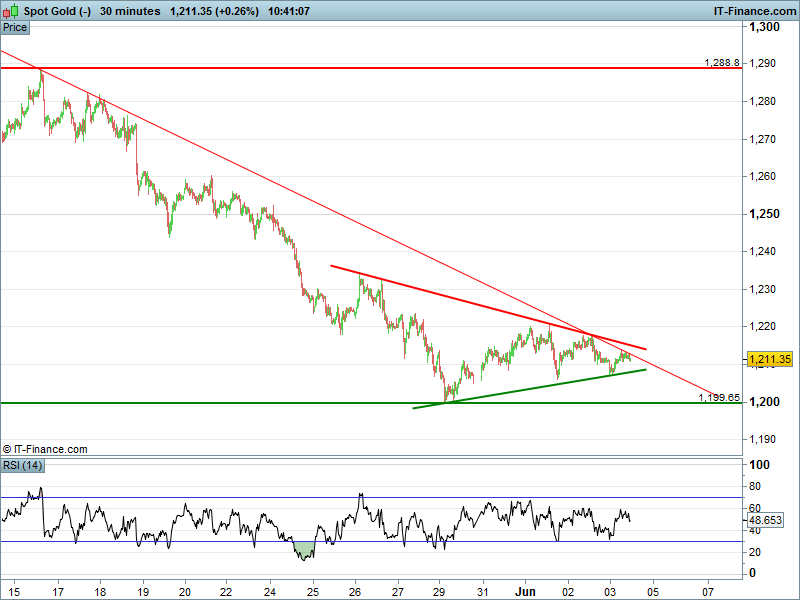The height and width of the screenshot is (600, 800).
Task: Click the 03 date label on time axis
Action: coord(610,592)
